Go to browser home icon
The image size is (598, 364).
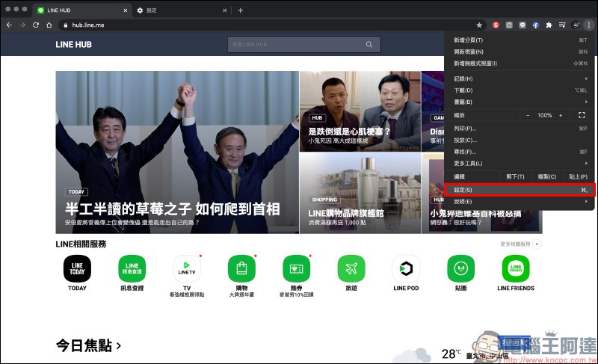click(x=49, y=25)
